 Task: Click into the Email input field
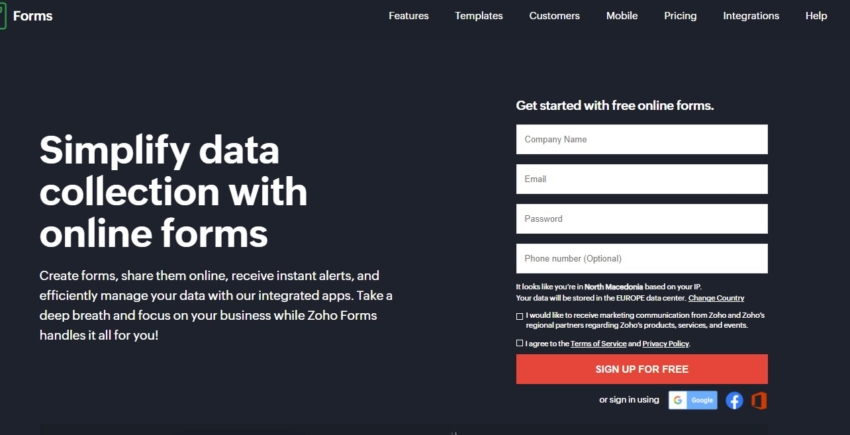(x=641, y=179)
